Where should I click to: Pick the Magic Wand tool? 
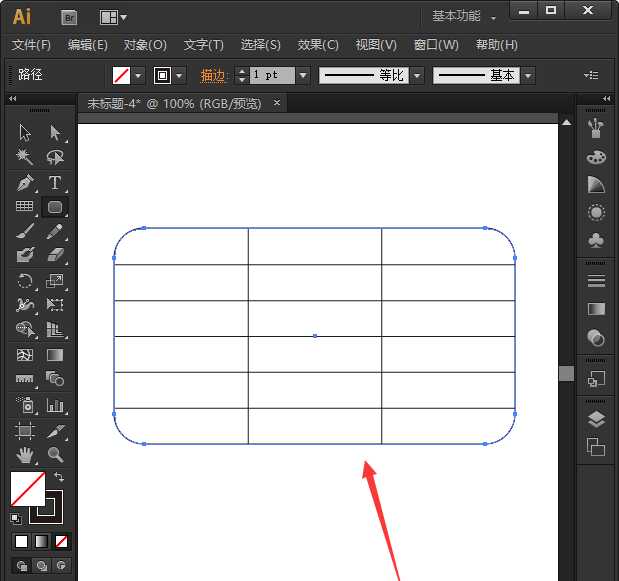coord(25,157)
